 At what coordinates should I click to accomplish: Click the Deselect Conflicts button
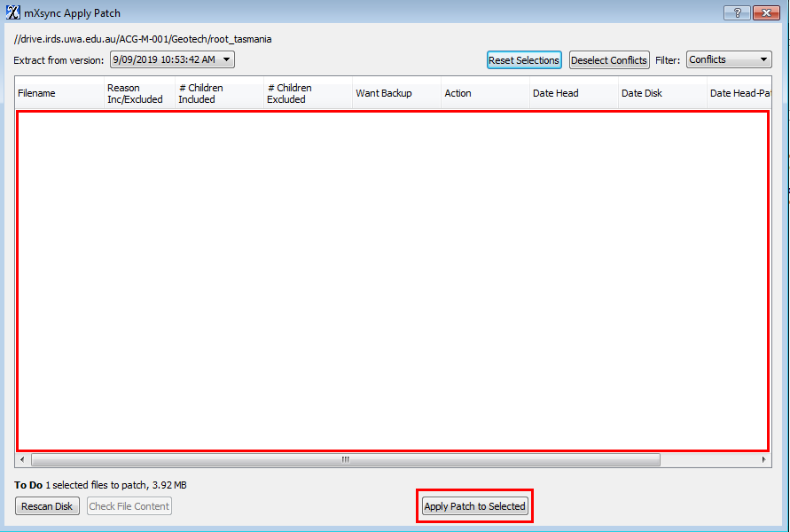pyautogui.click(x=609, y=60)
